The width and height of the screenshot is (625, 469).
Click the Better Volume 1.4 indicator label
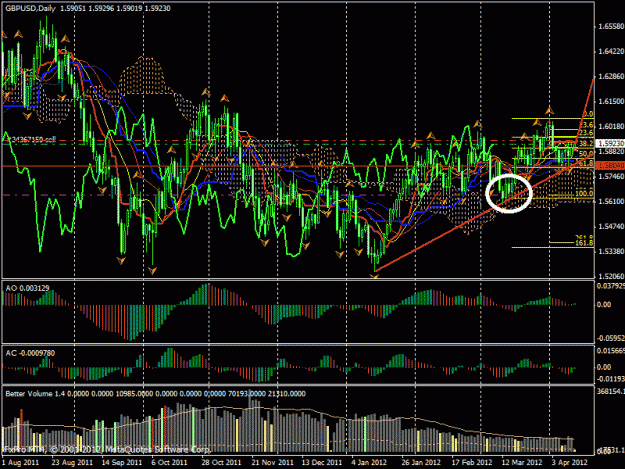155,394
